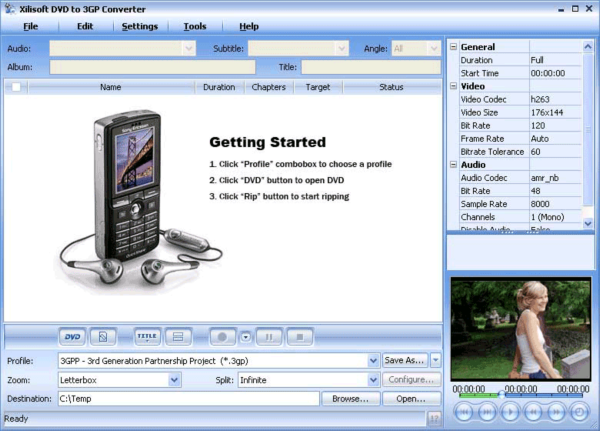
Task: Click the Browse... button
Action: tap(350, 398)
